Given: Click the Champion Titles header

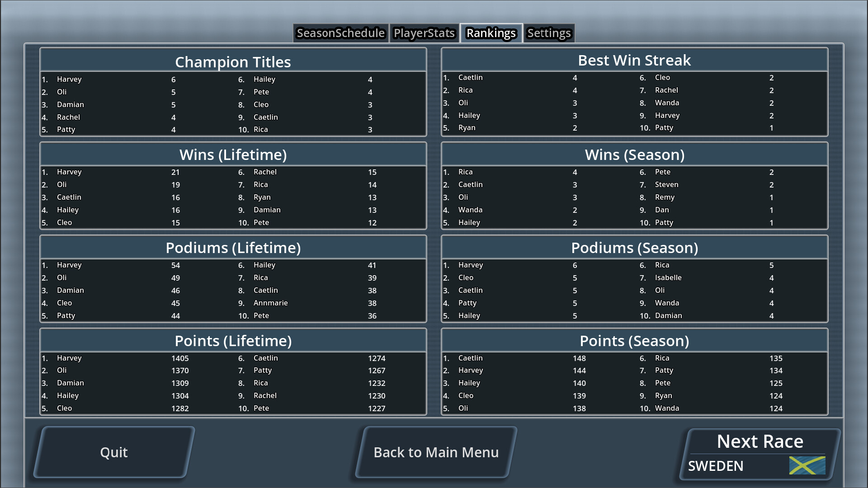Looking at the screenshot, I should coord(233,61).
